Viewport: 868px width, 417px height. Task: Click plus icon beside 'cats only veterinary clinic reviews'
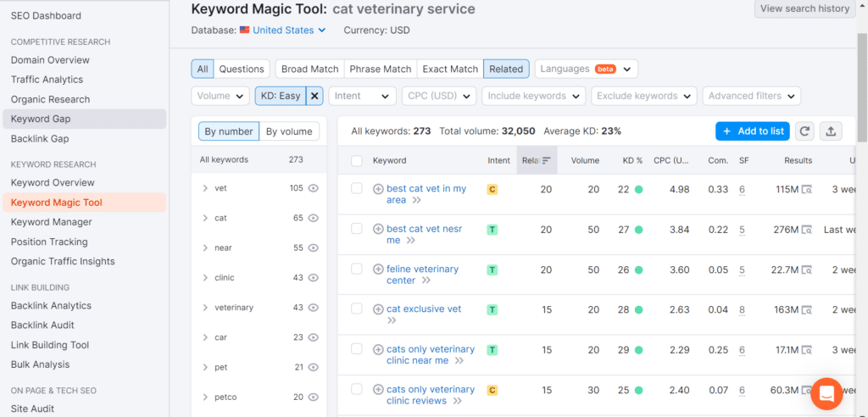coord(378,389)
